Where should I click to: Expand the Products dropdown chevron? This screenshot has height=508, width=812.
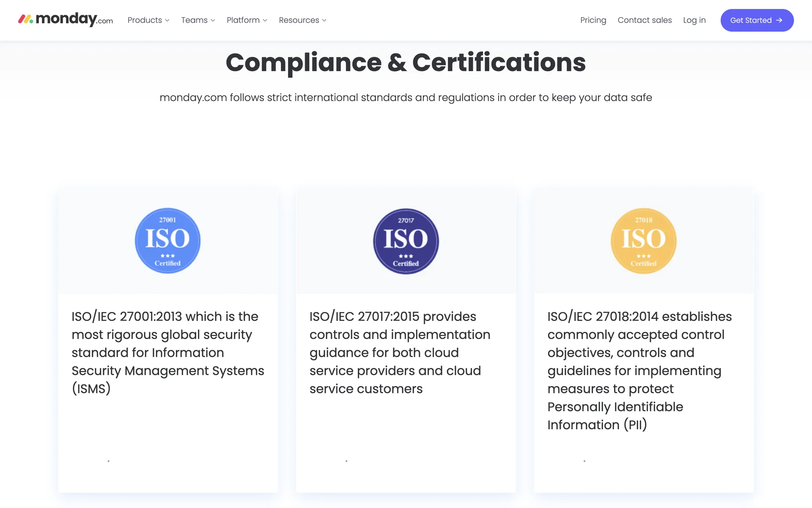[x=167, y=20]
